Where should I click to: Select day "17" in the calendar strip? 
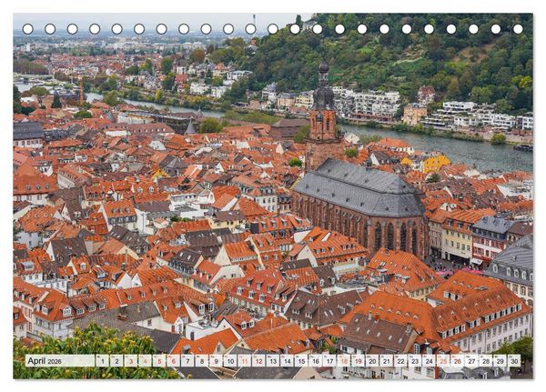coord(329,361)
